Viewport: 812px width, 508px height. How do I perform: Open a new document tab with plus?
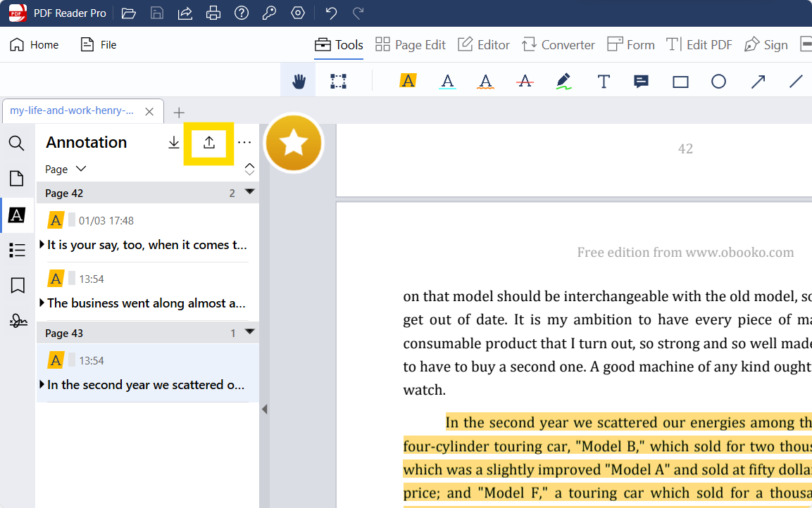pyautogui.click(x=179, y=113)
